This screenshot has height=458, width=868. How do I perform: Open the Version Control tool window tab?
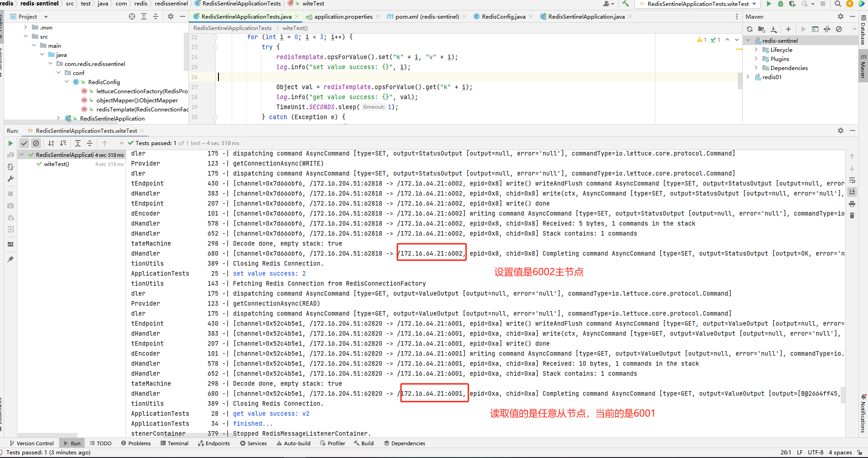pyautogui.click(x=31, y=443)
